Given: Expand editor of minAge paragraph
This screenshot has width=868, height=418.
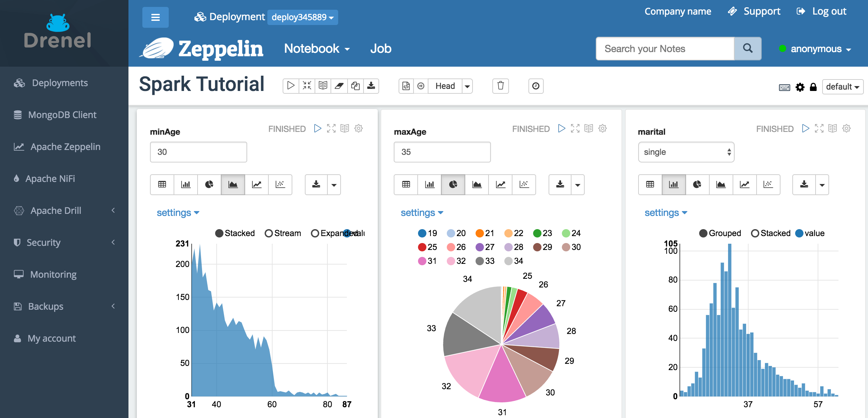Looking at the screenshot, I should coord(331,128).
